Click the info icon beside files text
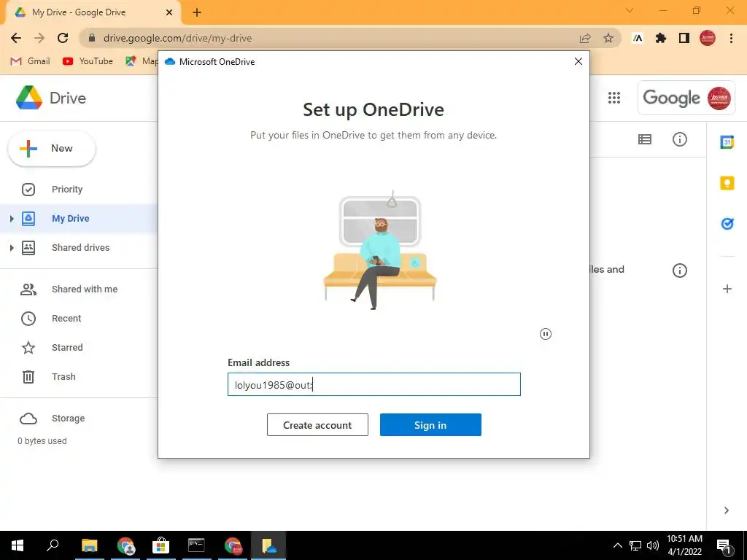The image size is (747, 560). pos(679,271)
